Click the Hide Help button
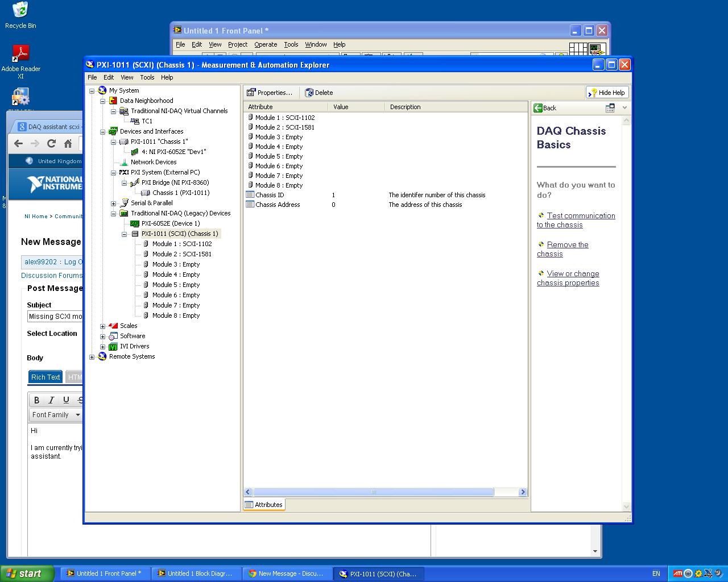Image resolution: width=728 pixels, height=582 pixels. 607,93
